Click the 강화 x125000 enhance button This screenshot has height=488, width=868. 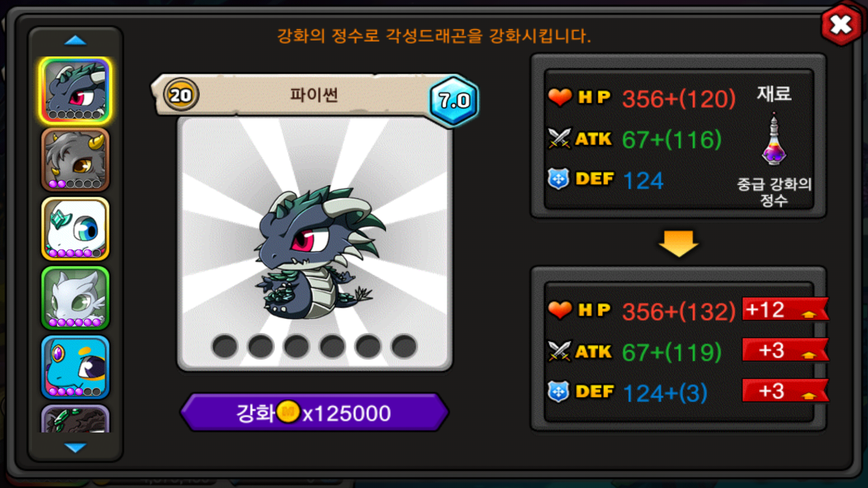click(x=314, y=413)
